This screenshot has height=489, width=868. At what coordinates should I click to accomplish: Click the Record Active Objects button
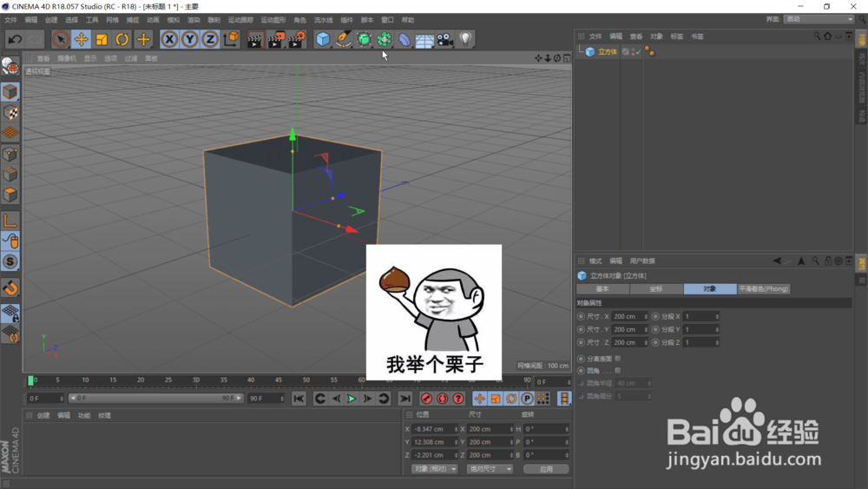(426, 399)
